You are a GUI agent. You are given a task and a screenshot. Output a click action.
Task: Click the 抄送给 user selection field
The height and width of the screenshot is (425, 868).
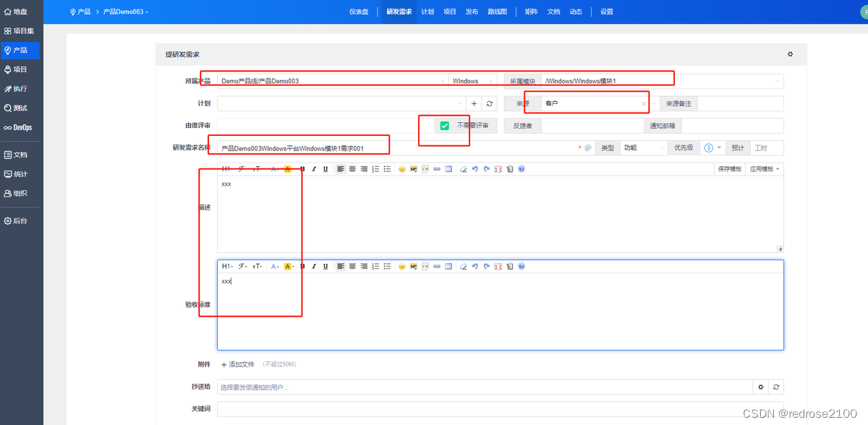485,387
